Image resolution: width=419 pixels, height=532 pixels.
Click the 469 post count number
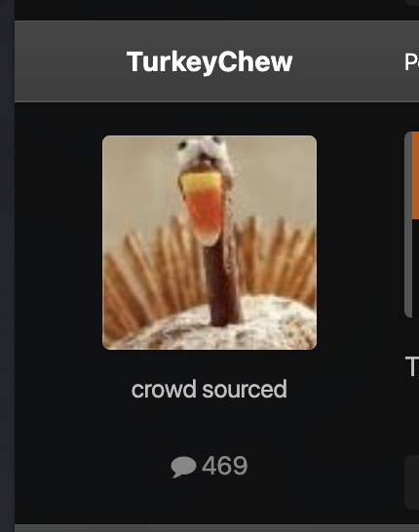224,466
